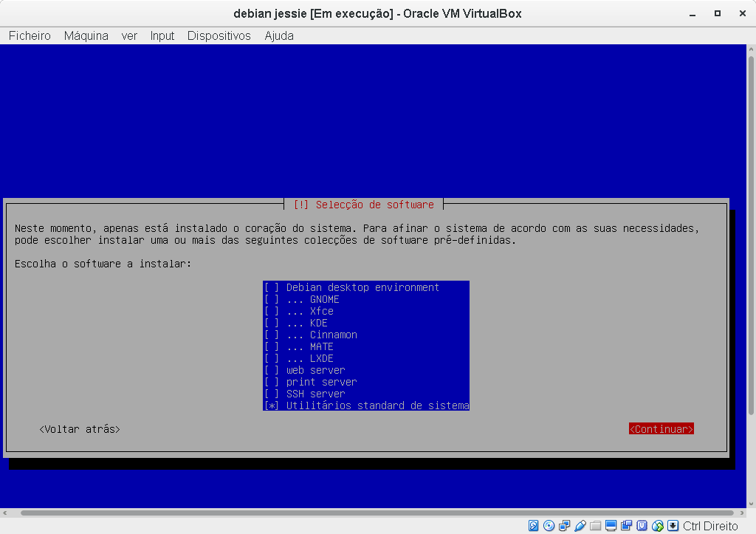Screen dimensions: 756x534
Task: Toggle the KDE checkbox
Action: click(272, 323)
